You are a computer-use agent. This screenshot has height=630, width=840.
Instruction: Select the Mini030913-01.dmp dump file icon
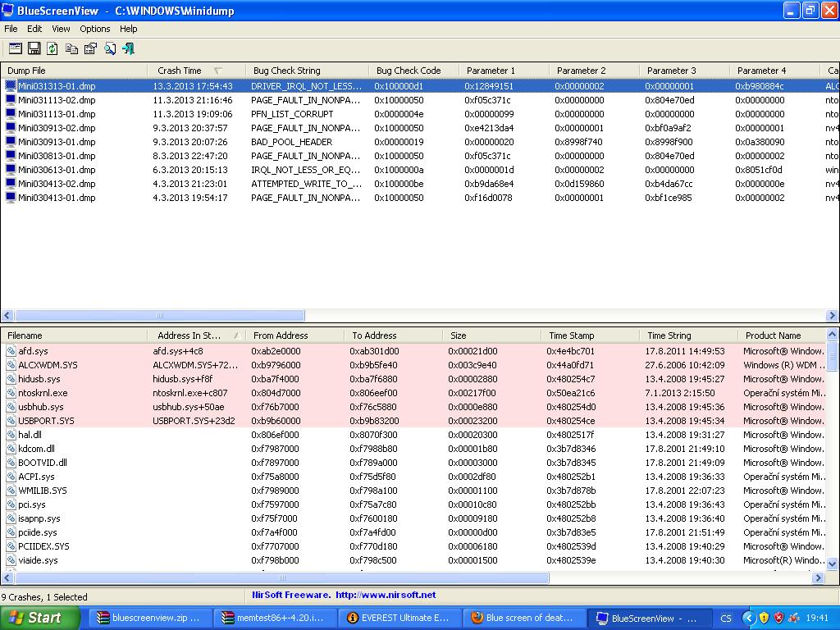tap(11, 142)
